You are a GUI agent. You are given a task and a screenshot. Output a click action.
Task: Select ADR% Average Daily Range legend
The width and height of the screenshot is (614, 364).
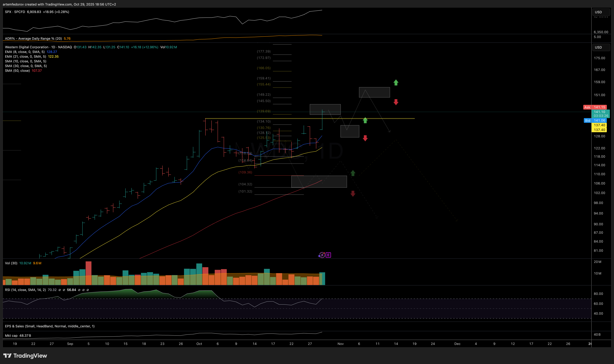pyautogui.click(x=33, y=38)
